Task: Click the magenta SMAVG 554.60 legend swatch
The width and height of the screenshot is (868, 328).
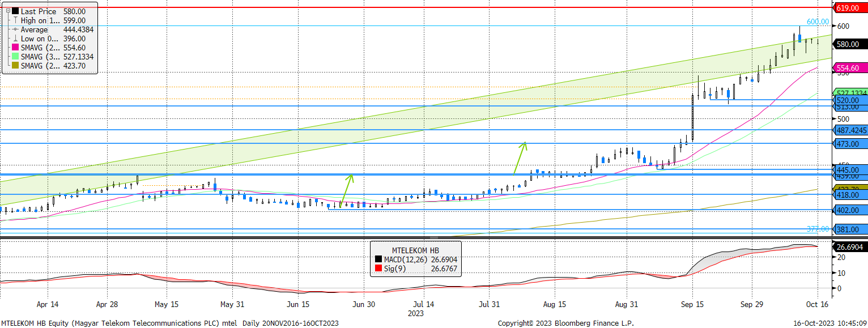Action: pyautogui.click(x=15, y=48)
